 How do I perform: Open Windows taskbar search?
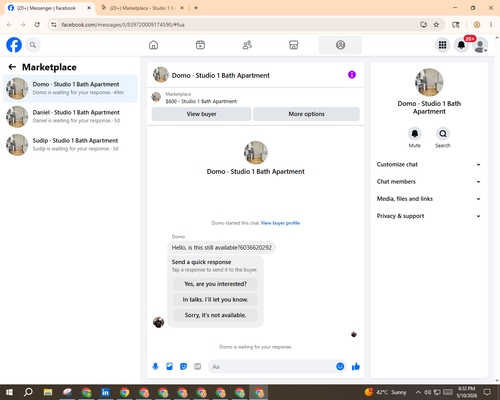(28, 392)
